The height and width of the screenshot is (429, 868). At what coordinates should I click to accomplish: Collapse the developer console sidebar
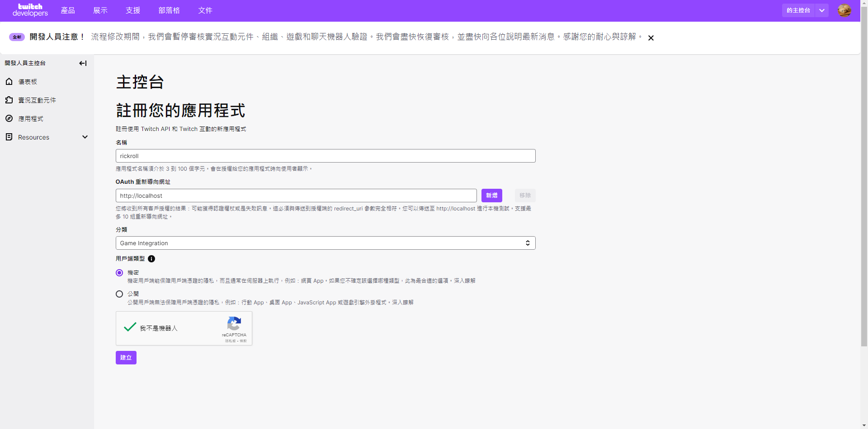(x=83, y=63)
